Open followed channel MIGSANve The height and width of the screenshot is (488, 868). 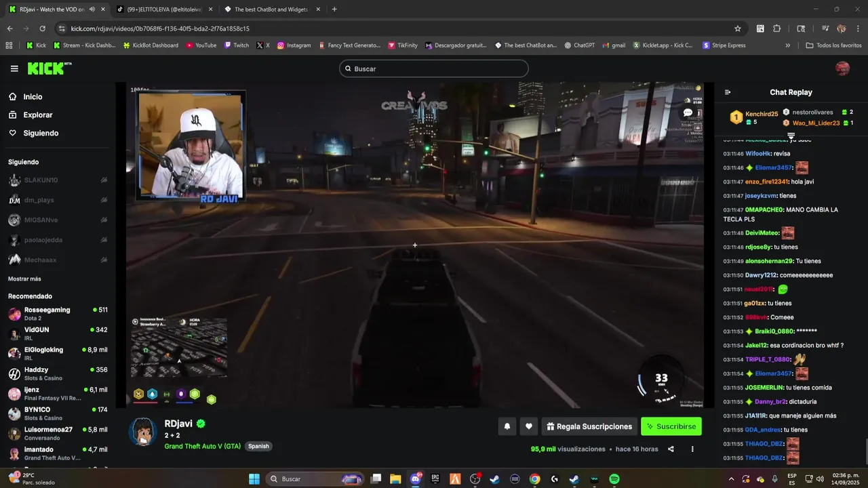[x=58, y=220]
